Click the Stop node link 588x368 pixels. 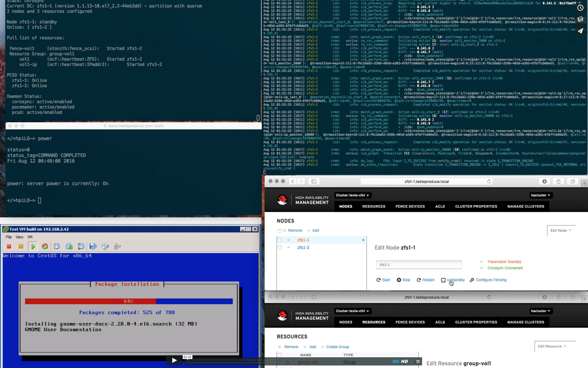403,280
